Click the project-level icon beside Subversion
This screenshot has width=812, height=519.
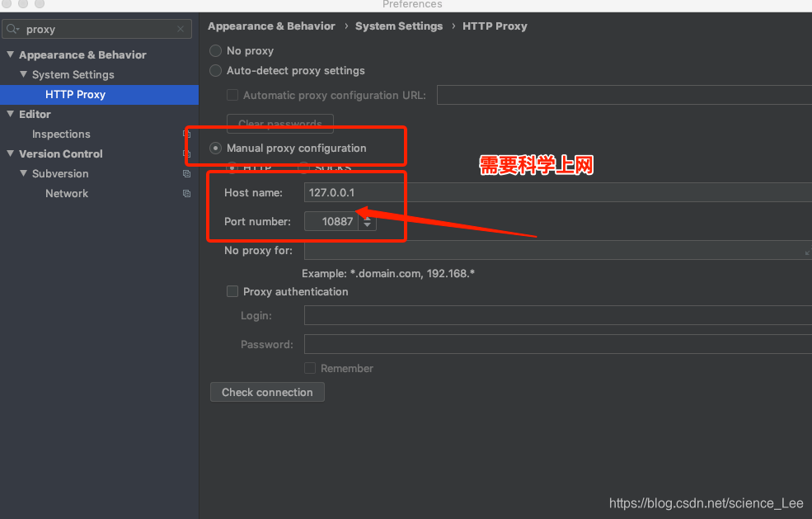(186, 174)
